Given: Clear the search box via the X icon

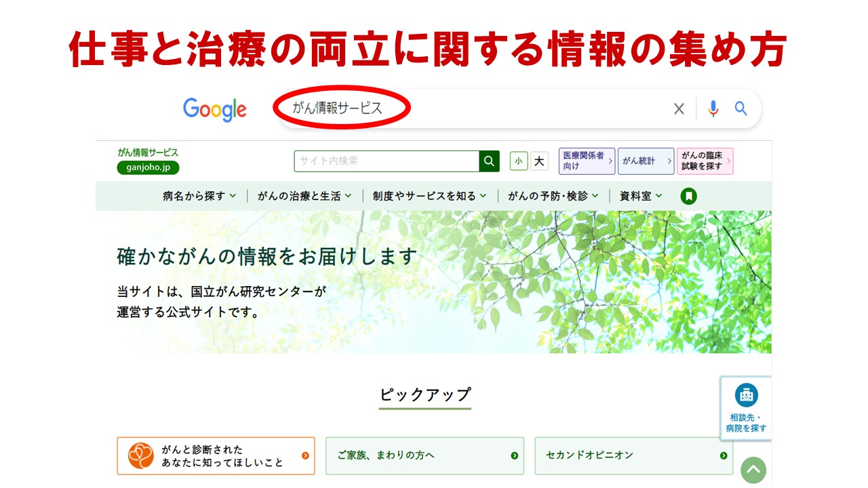Looking at the screenshot, I should click(679, 108).
